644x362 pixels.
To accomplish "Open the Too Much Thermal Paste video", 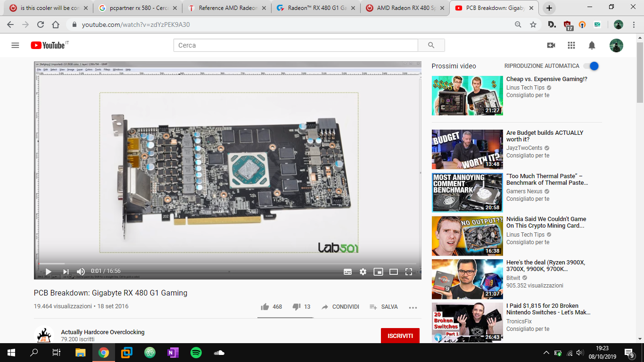I will pyautogui.click(x=547, y=179).
